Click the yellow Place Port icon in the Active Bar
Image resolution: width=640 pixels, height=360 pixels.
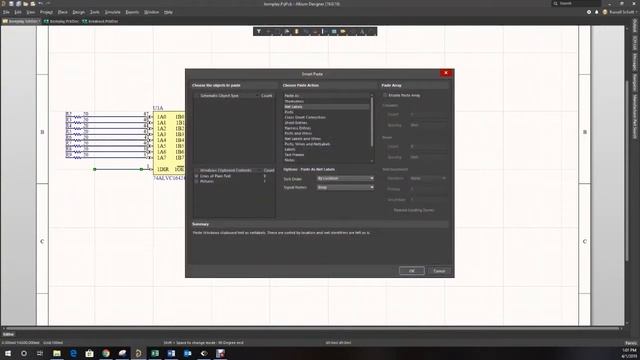click(x=343, y=31)
